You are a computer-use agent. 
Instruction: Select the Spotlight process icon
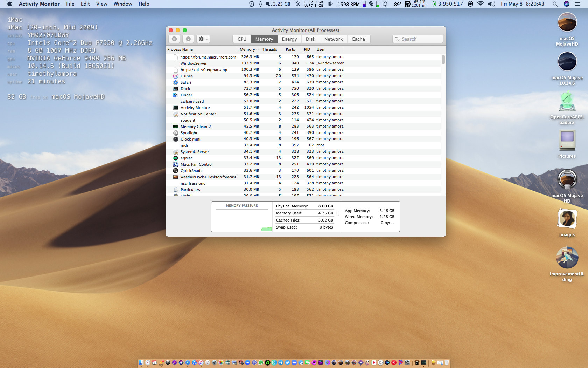pos(176,133)
